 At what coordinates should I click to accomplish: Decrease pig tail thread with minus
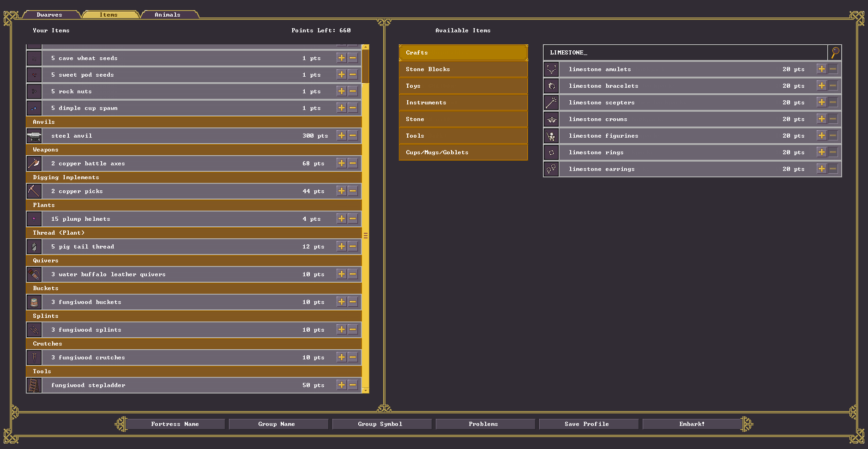tap(353, 247)
